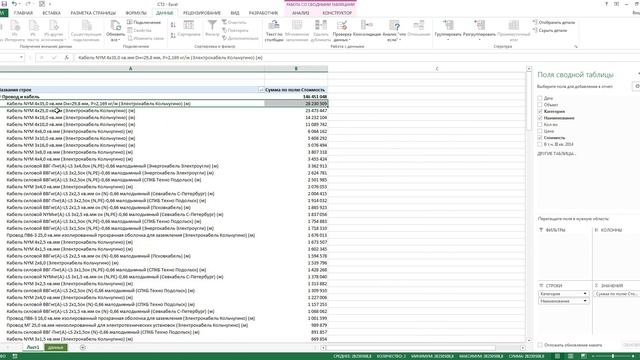
Task: Open 'Категория' dropdown in rows area
Action: (x=585, y=294)
